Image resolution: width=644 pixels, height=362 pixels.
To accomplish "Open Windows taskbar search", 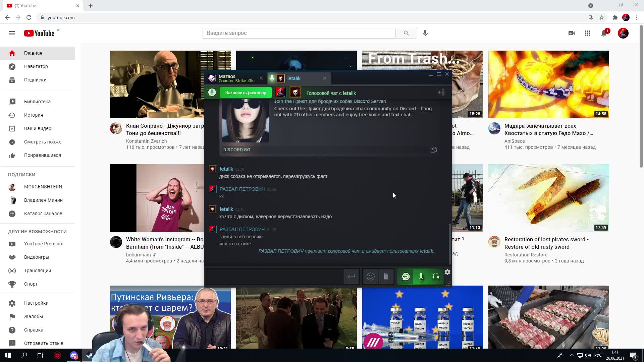I will 24,355.
